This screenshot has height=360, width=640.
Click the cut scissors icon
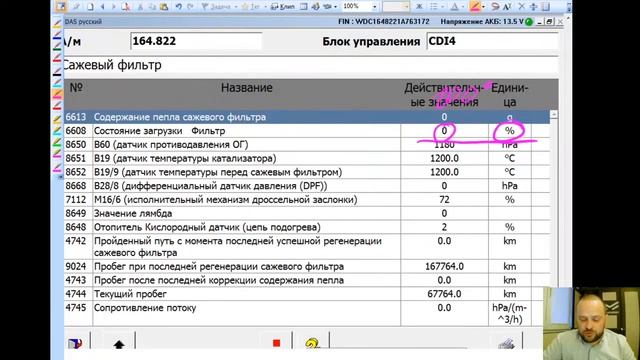click(140, 7)
